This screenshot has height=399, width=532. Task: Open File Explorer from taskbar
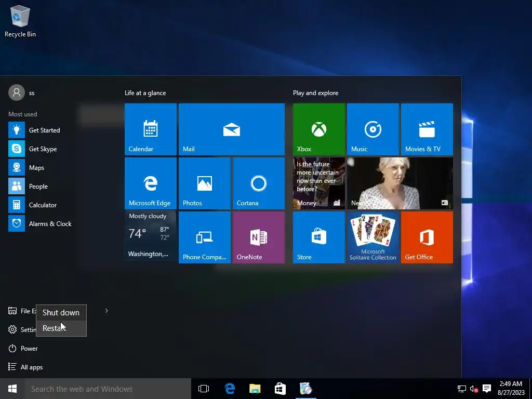[x=255, y=389]
